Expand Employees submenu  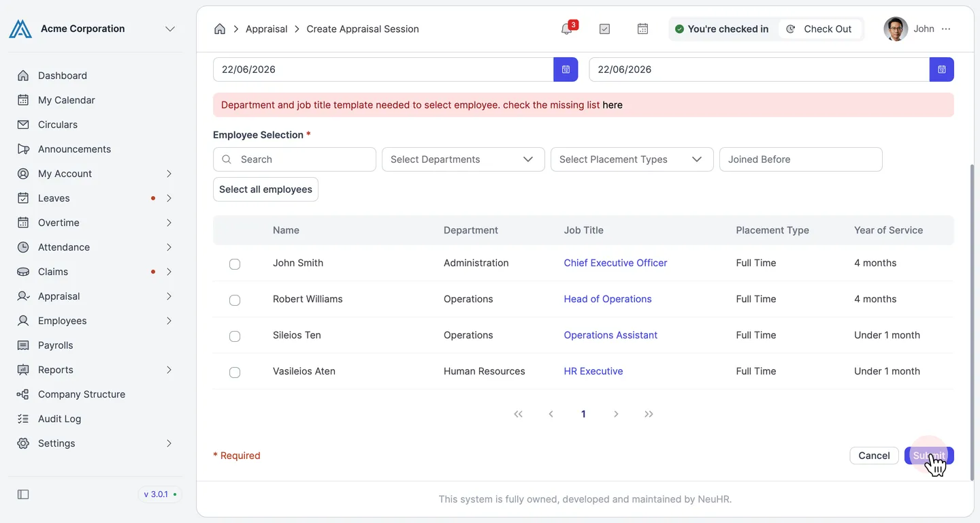[x=169, y=321]
